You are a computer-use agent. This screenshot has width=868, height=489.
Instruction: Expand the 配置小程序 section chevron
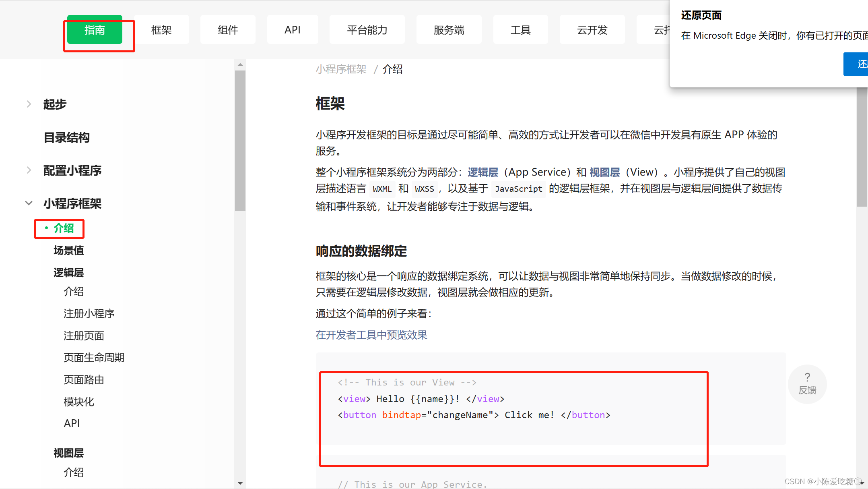29,170
